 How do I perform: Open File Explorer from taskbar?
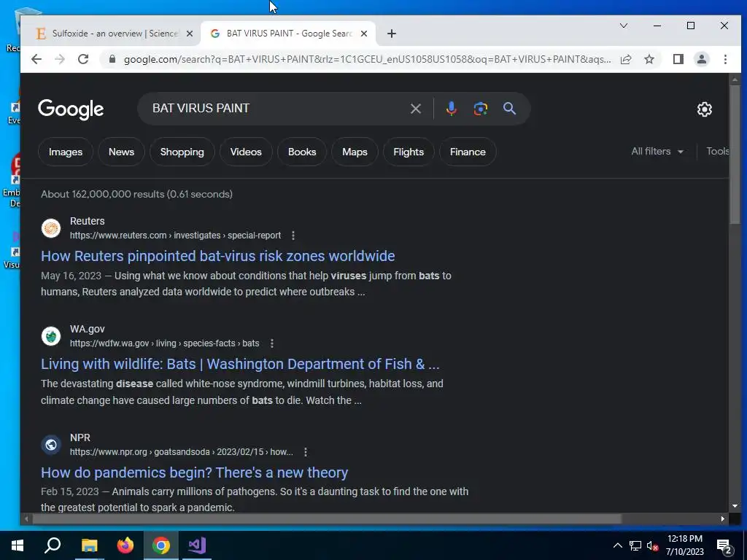coord(89,545)
